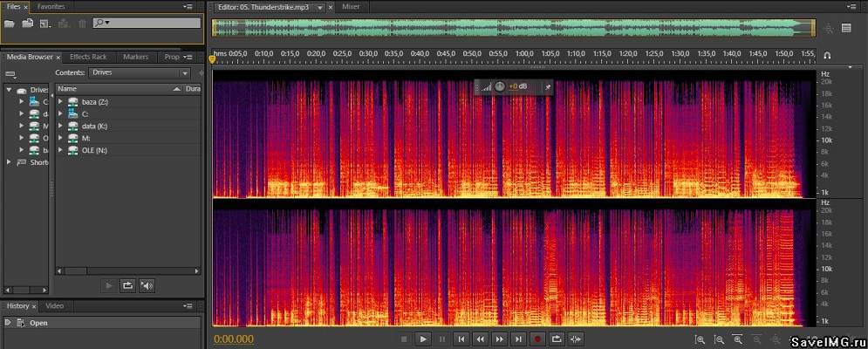Screen dimensions: 868x349
Task: Click the volume knob in the dB overlay
Action: tap(500, 86)
